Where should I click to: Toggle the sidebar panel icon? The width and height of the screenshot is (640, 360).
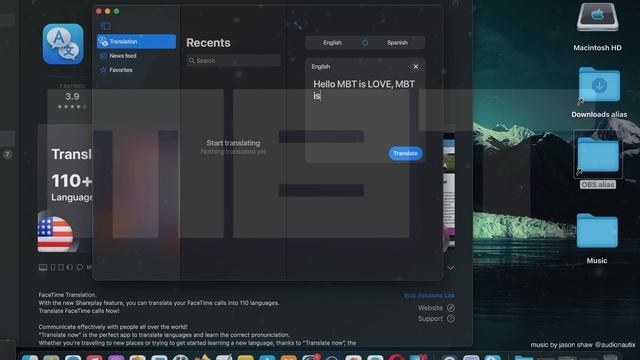105,27
